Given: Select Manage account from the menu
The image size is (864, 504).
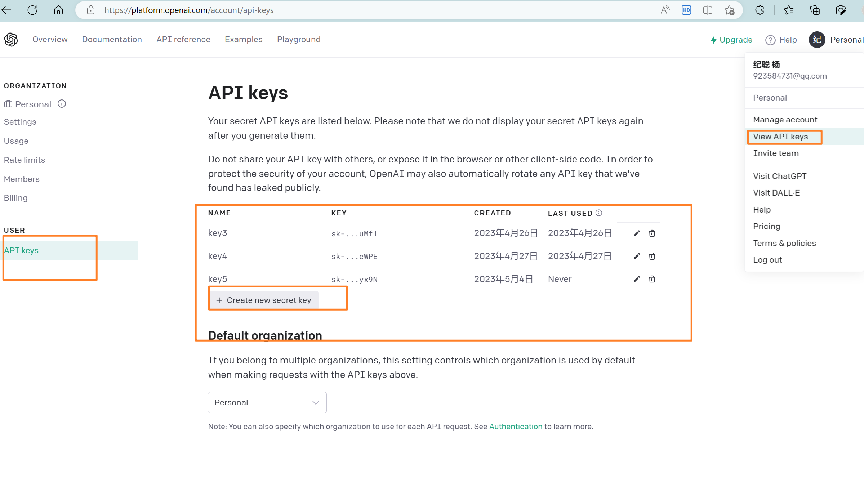Looking at the screenshot, I should [785, 120].
